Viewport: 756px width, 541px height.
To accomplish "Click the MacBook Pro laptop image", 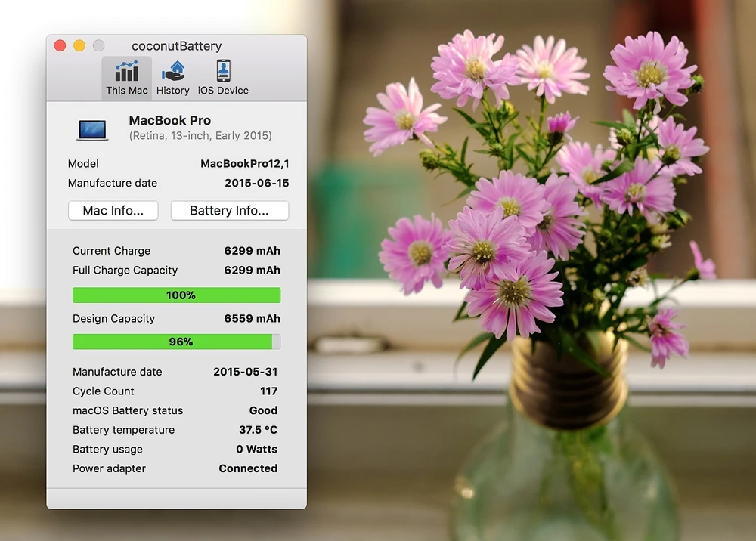I will [92, 129].
